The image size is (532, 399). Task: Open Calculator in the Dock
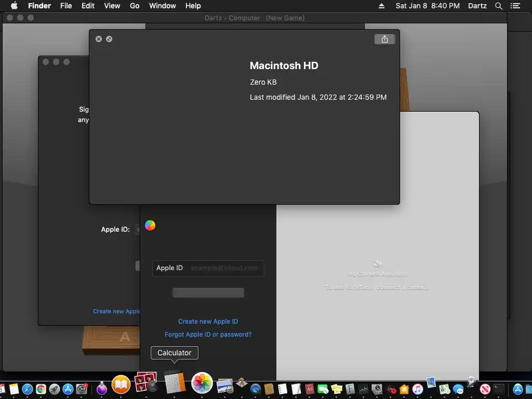click(x=175, y=382)
